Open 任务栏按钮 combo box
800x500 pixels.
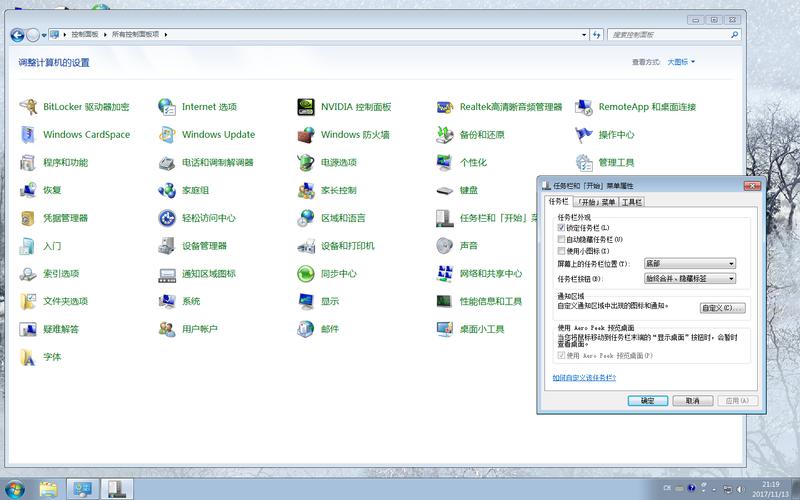click(x=690, y=278)
